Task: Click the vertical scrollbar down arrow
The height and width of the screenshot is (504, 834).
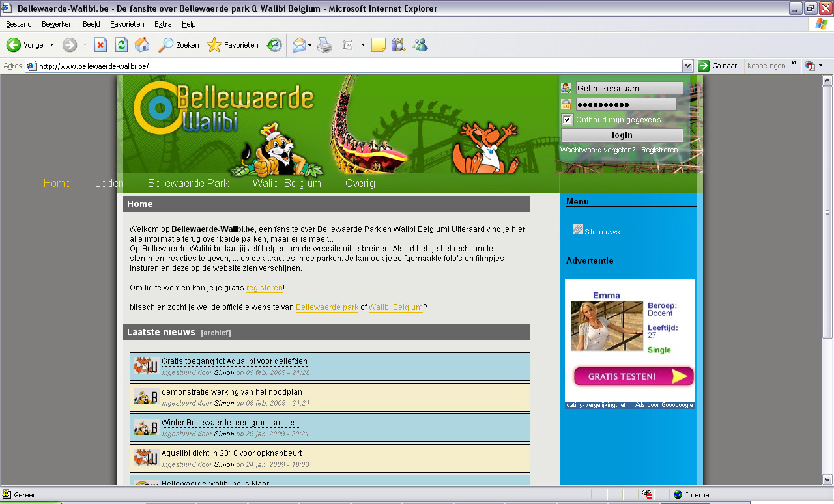Action: (x=827, y=480)
